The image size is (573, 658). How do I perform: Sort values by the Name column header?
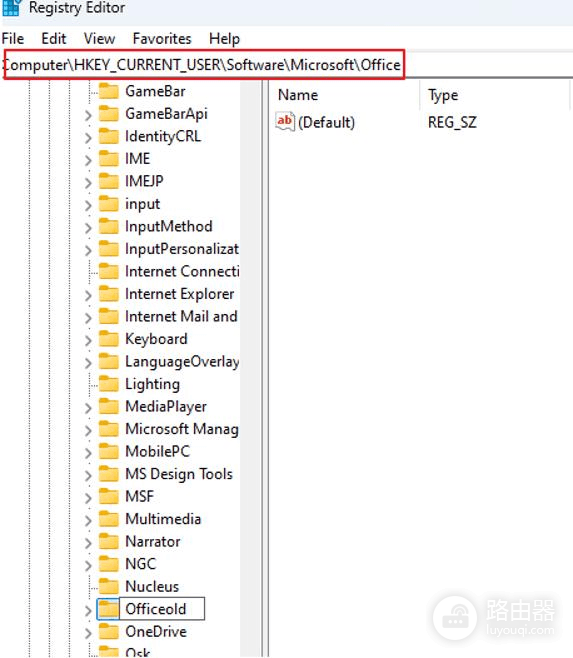coord(298,95)
